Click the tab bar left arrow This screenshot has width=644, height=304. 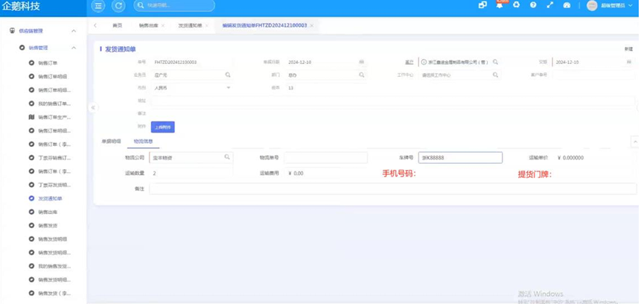95,25
